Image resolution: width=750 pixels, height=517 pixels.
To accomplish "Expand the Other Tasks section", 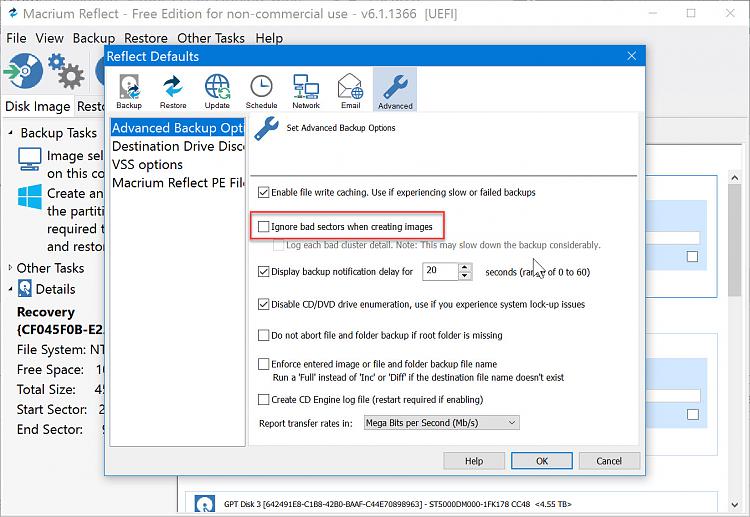I will pyautogui.click(x=10, y=267).
